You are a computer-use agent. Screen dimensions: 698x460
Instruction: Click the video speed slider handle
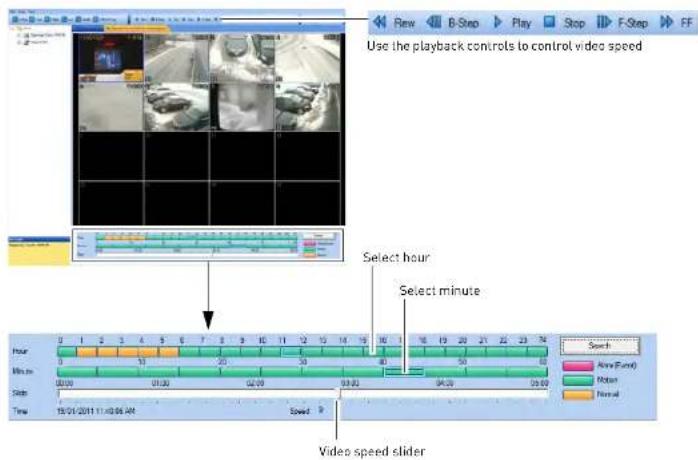[x=338, y=394]
